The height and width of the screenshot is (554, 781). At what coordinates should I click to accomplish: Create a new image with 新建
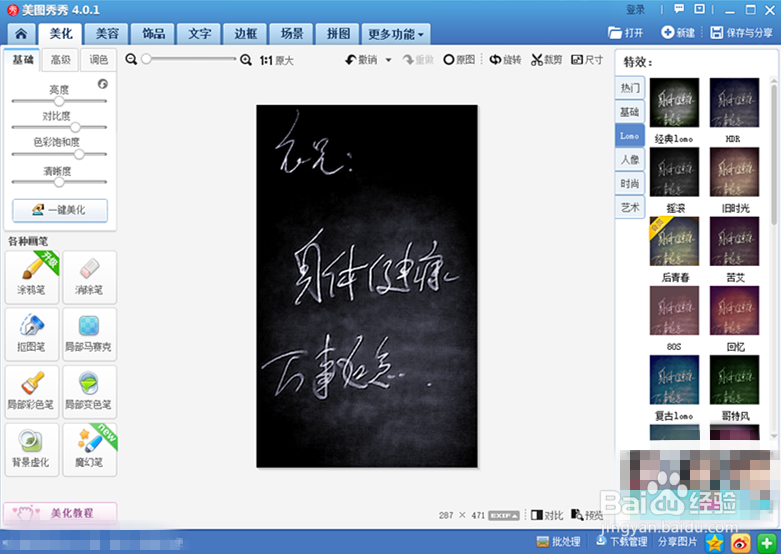tap(678, 33)
